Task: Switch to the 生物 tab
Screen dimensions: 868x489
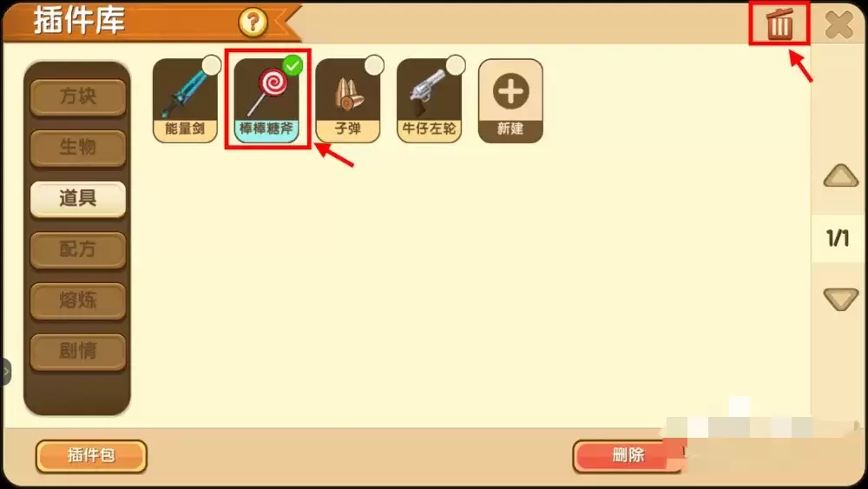Action: click(78, 148)
